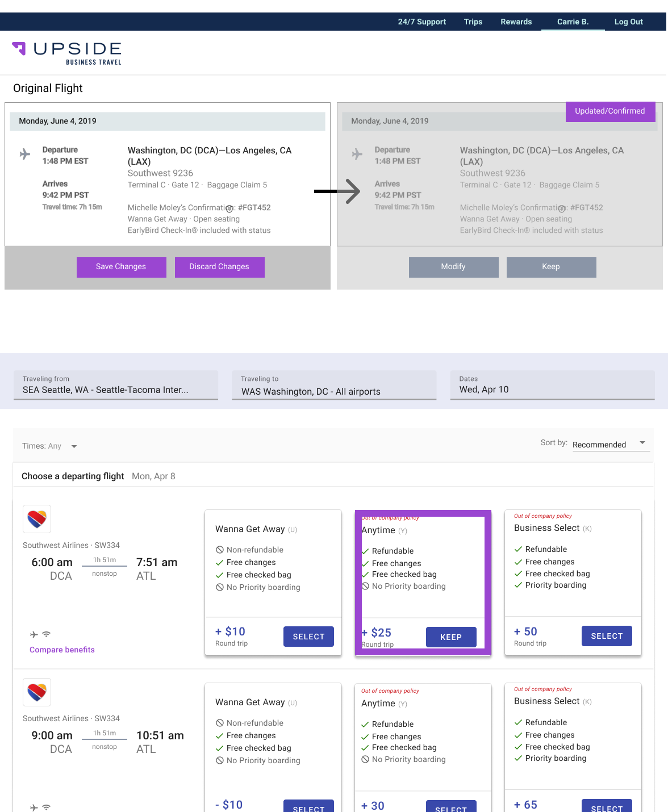Open the Sort by Recommended dropdown
668x812 pixels.
(609, 444)
